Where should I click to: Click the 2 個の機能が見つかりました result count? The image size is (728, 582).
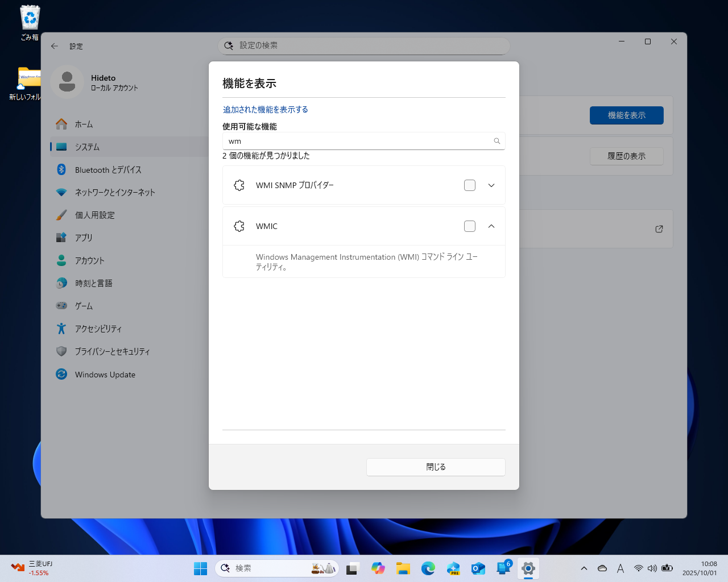click(x=266, y=156)
